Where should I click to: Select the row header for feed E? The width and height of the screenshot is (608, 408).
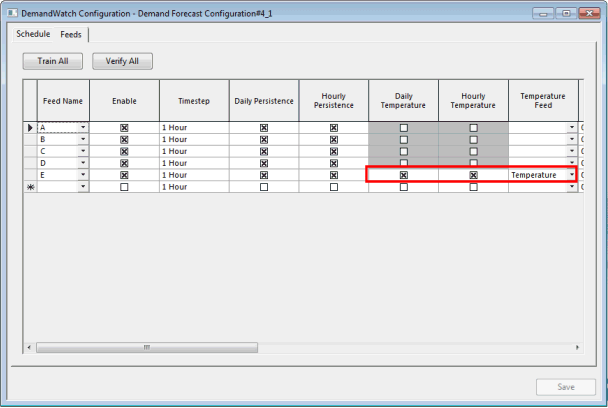coord(30,175)
